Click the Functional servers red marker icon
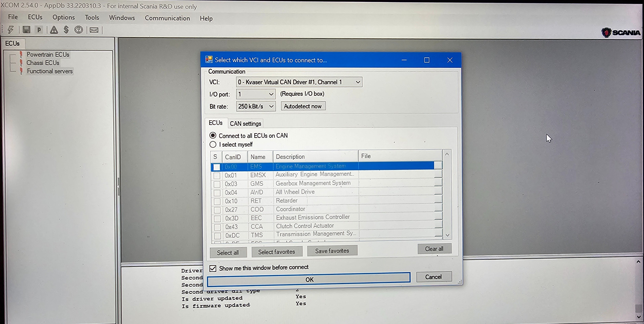Screen dimensions: 644x324 [x=21, y=71]
